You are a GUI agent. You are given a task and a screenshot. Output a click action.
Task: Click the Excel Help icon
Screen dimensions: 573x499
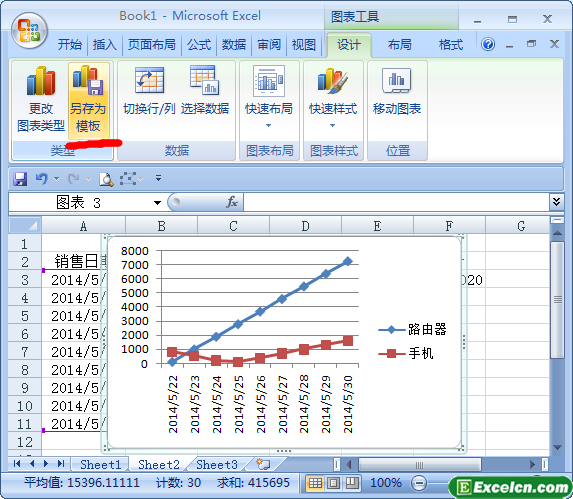(488, 44)
